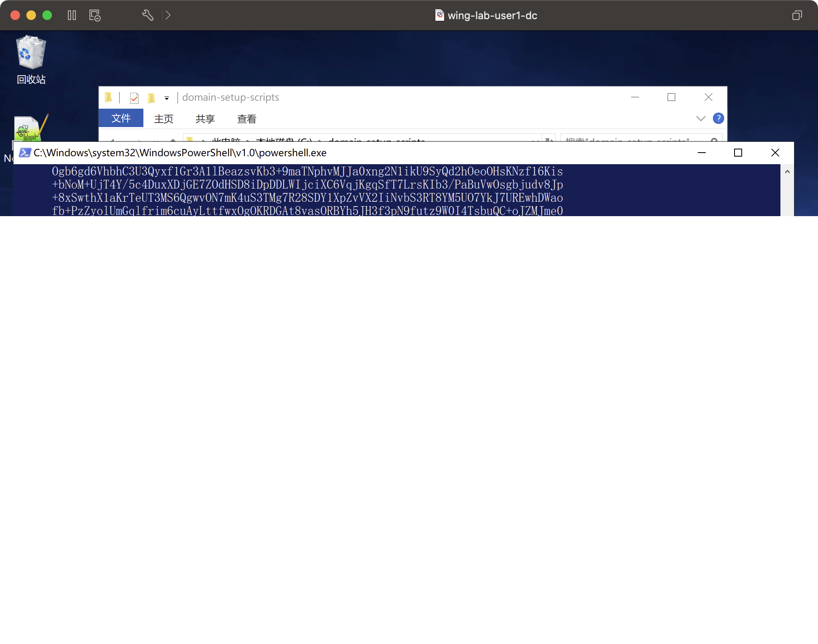Click the wing-lab-user1-dc window title
Viewport: 818px width, 644px height.
coord(492,15)
